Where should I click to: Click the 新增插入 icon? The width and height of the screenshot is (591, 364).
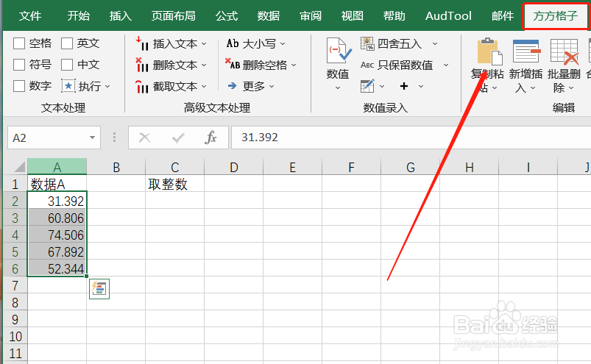pyautogui.click(x=526, y=51)
